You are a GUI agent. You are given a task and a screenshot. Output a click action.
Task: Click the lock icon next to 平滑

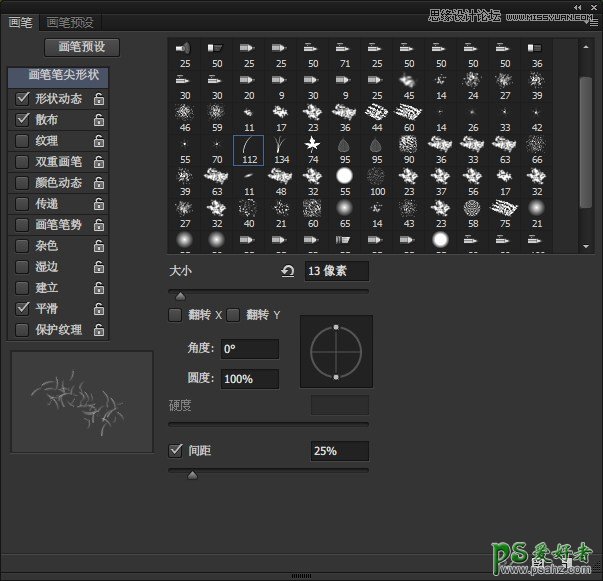99,309
